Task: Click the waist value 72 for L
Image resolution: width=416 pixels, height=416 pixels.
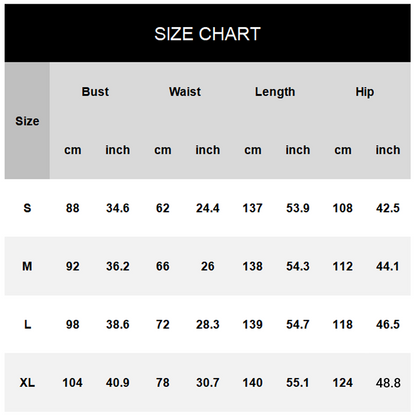Action: click(162, 324)
